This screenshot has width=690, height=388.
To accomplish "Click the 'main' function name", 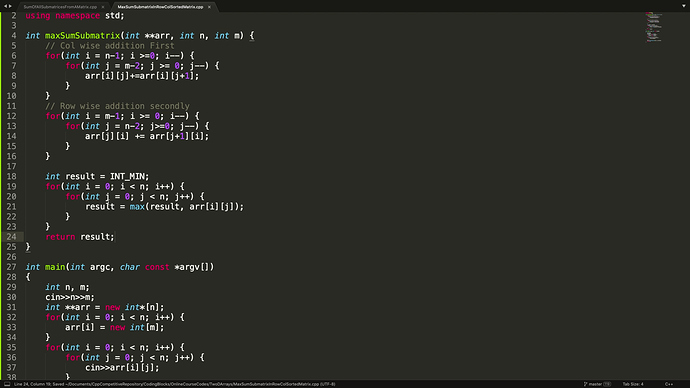I will [x=55, y=267].
